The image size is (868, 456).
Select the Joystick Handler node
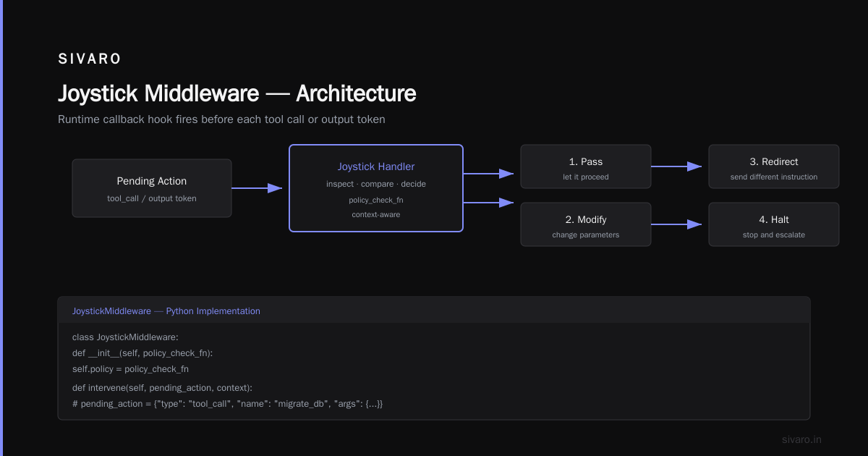(x=376, y=188)
